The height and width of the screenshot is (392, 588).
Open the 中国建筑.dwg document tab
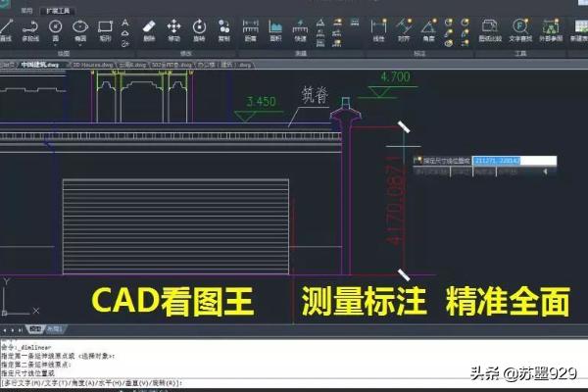tap(39, 65)
